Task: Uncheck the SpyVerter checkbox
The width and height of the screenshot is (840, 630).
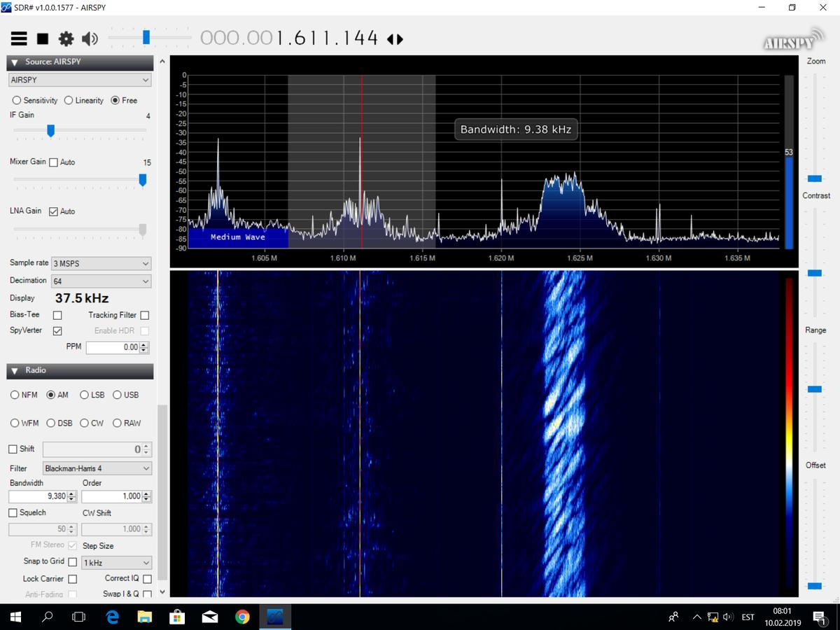Action: (57, 330)
